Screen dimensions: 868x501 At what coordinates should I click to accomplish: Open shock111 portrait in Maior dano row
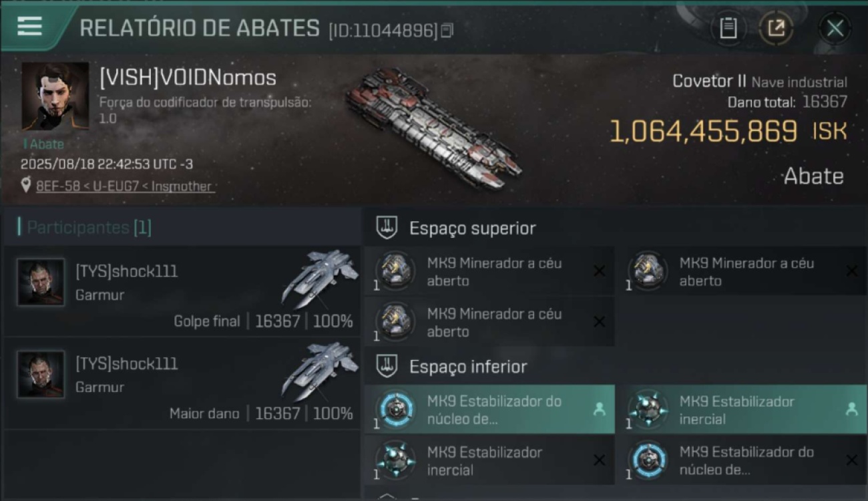[x=41, y=375]
